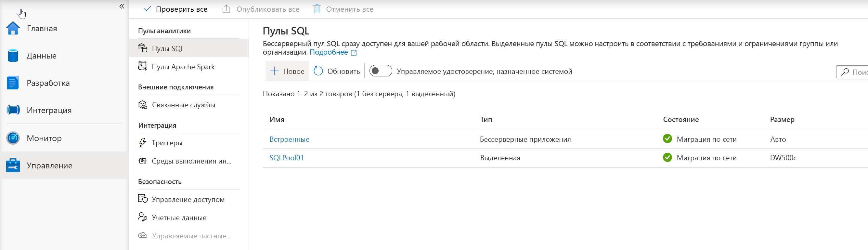The height and width of the screenshot is (250, 868).
Task: Click Бессерверные приложения type cell
Action: point(525,139)
